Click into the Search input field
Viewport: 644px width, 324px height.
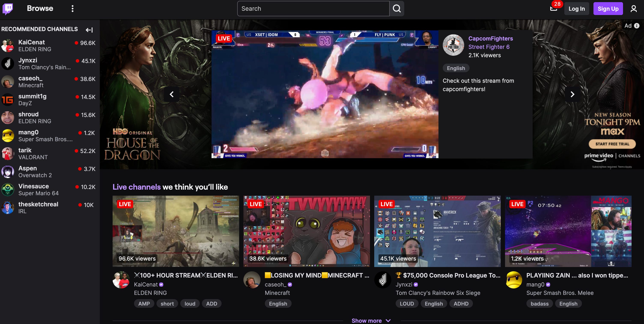[x=313, y=9]
